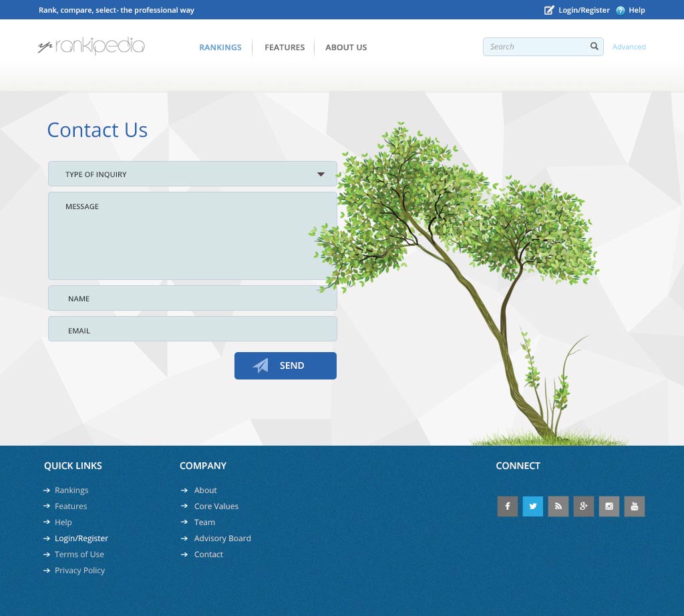The height and width of the screenshot is (616, 684).
Task: Click the tagline 'Rank, compare, select- the professional way'
Action: 116,10
